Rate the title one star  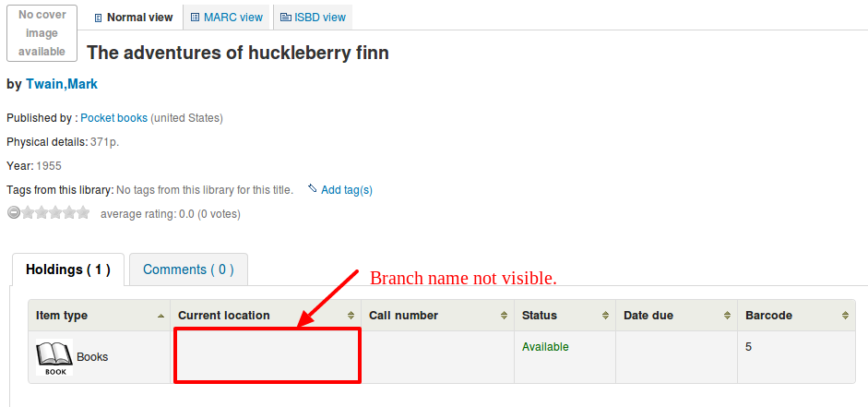click(x=28, y=213)
